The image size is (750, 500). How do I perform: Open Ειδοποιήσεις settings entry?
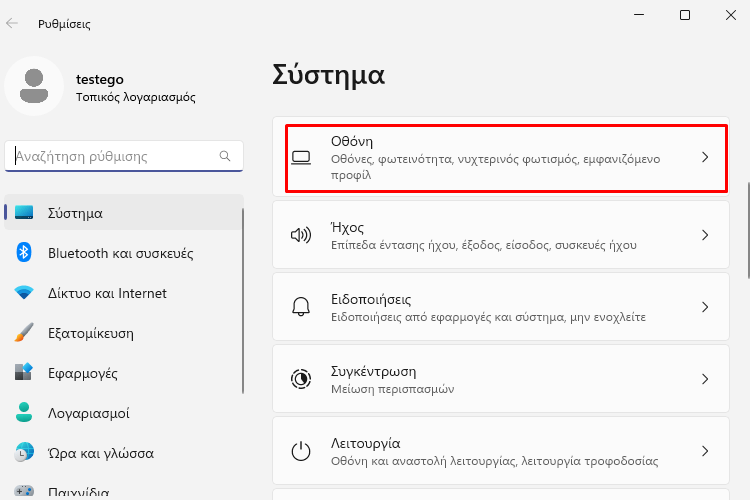tap(501, 307)
